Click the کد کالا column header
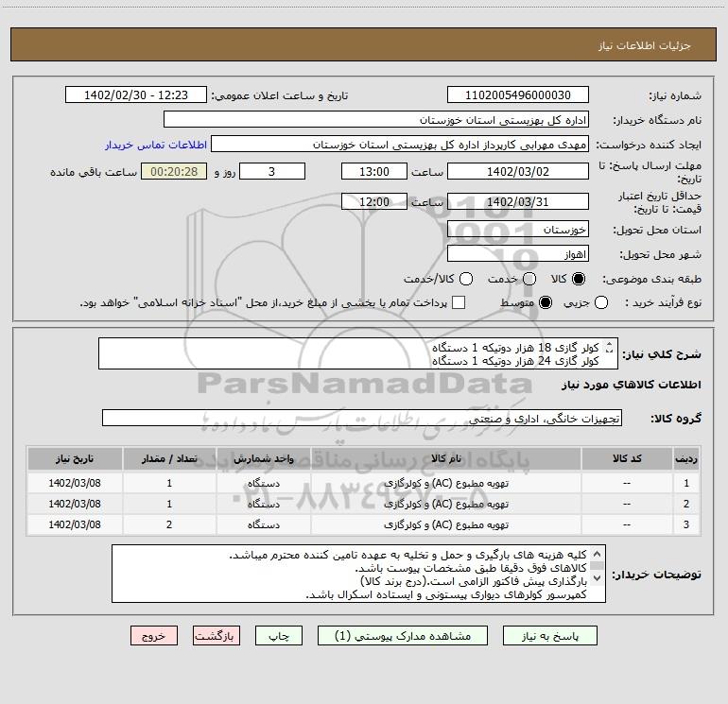The width and height of the screenshot is (728, 704). click(x=627, y=458)
